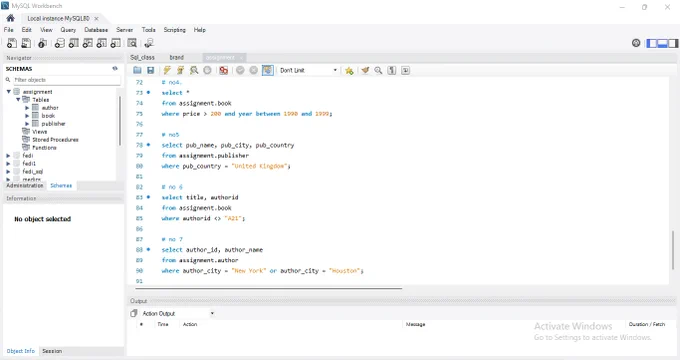Open the Query menu

[x=68, y=29]
